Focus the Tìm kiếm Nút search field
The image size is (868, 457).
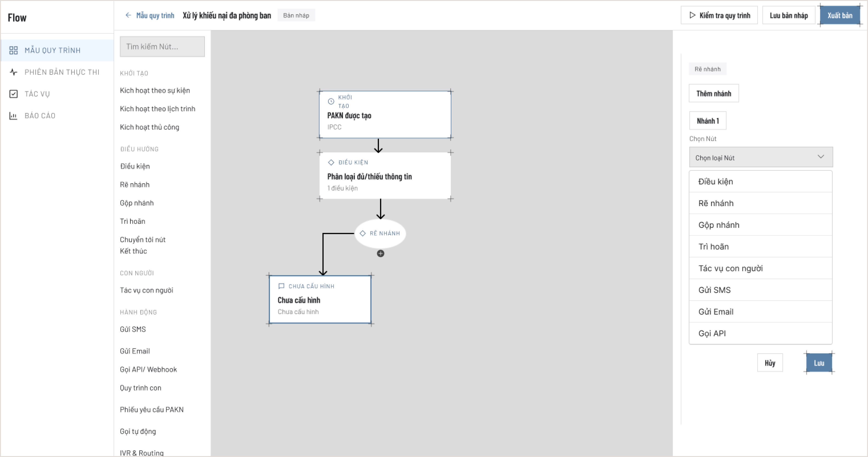162,47
